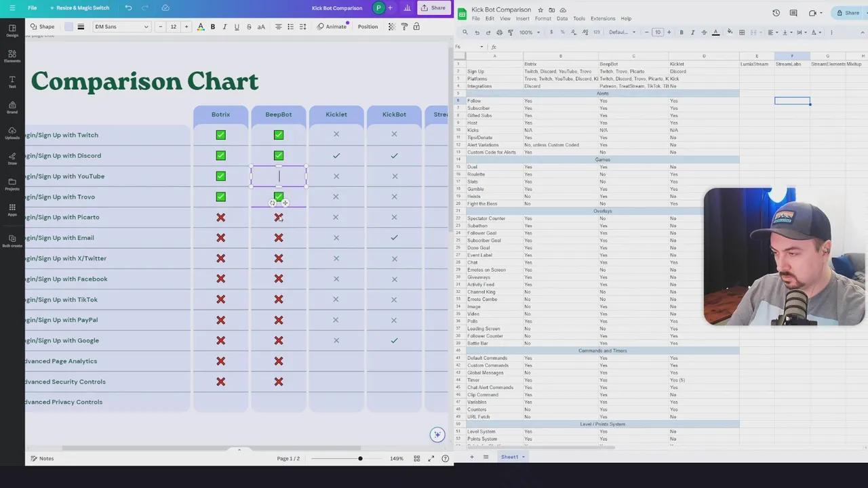Viewport: 868px width, 488px height.
Task: Open the Canva Brand side panel
Action: point(12,108)
